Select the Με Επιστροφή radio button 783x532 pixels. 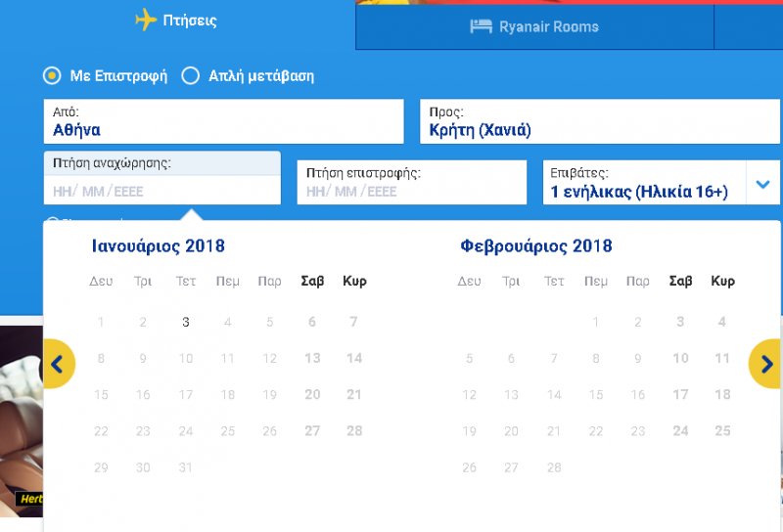[52, 76]
